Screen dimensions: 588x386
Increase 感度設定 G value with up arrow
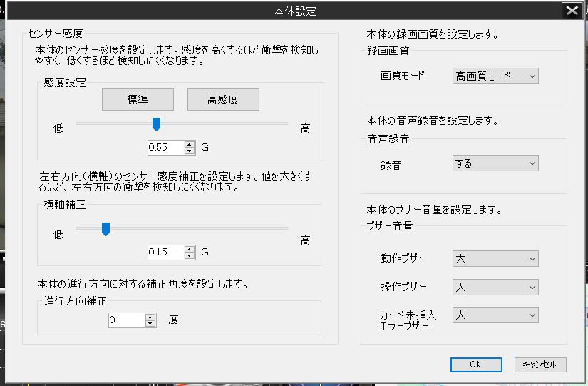click(190, 145)
